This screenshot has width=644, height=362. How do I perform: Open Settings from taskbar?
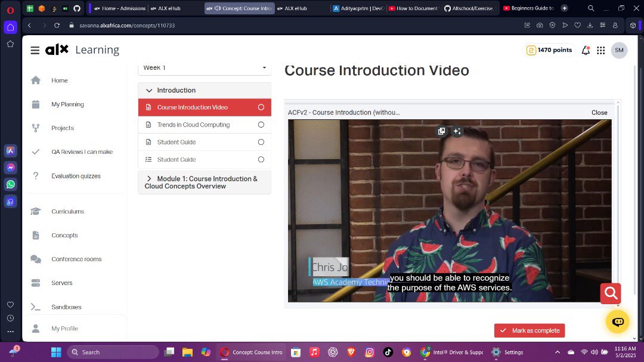507,352
